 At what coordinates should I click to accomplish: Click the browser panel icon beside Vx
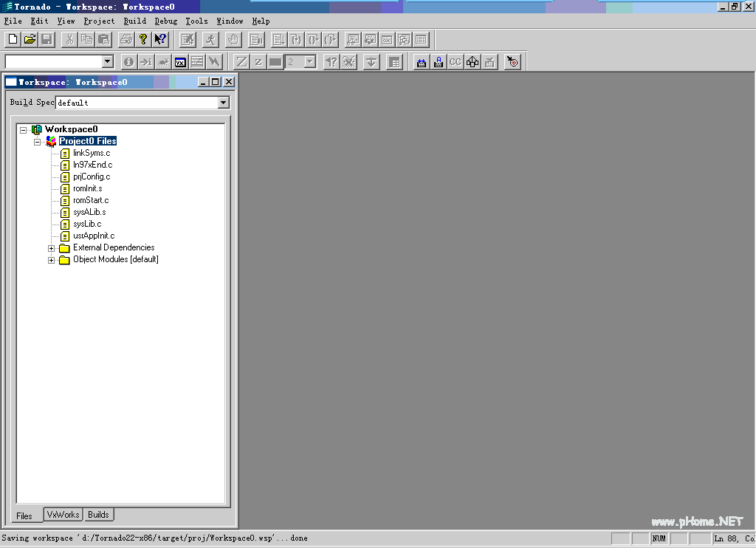[x=197, y=62]
